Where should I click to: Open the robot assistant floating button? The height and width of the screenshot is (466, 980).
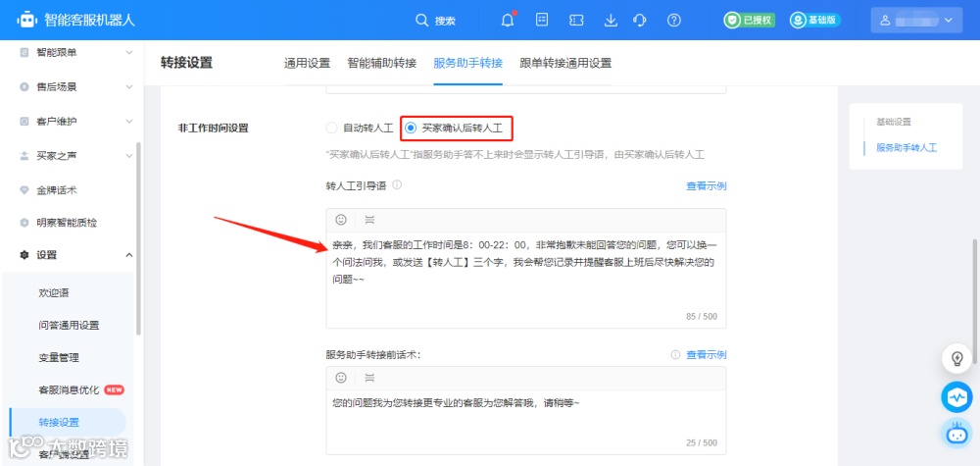(x=956, y=433)
